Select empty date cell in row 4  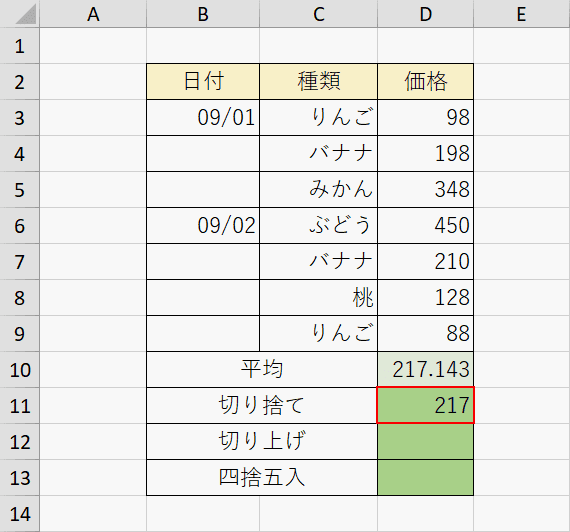203,154
